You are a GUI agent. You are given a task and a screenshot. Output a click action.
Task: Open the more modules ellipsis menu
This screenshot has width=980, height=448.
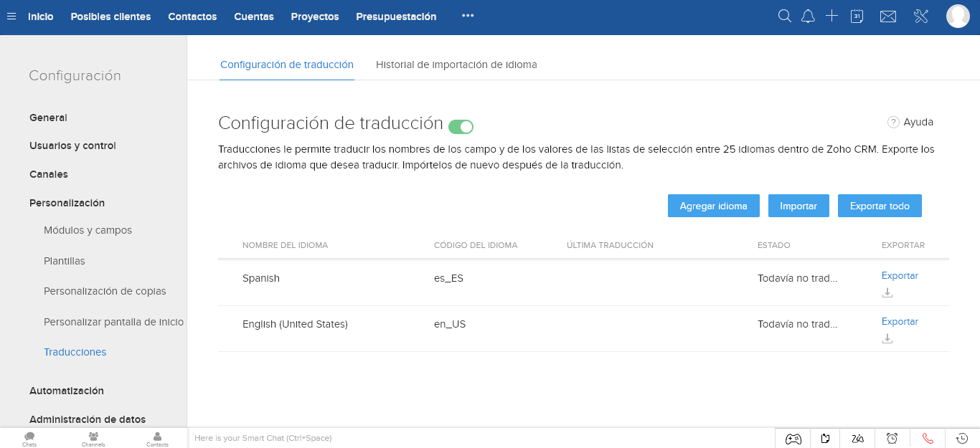[x=467, y=15]
